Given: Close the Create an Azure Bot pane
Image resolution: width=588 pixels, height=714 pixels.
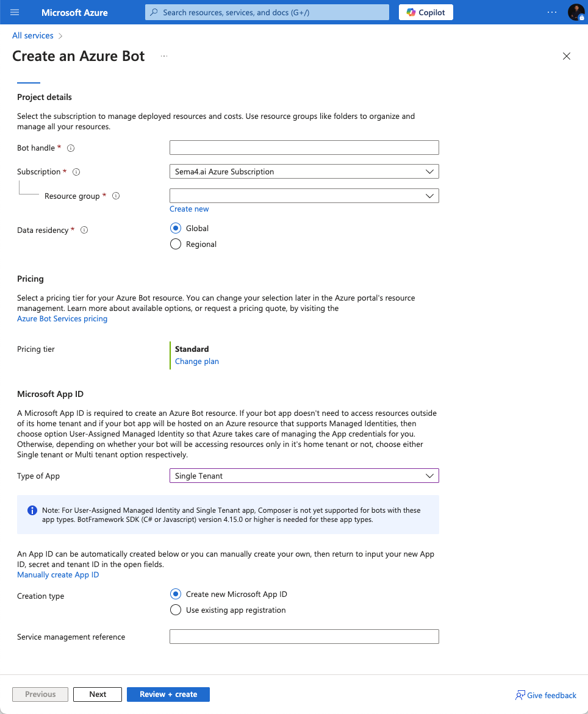Looking at the screenshot, I should point(567,56).
